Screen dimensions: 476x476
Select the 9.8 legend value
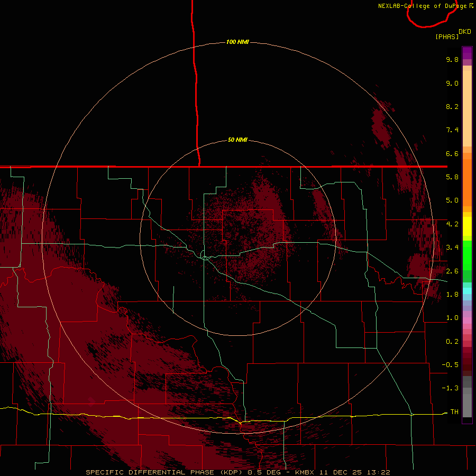452,59
